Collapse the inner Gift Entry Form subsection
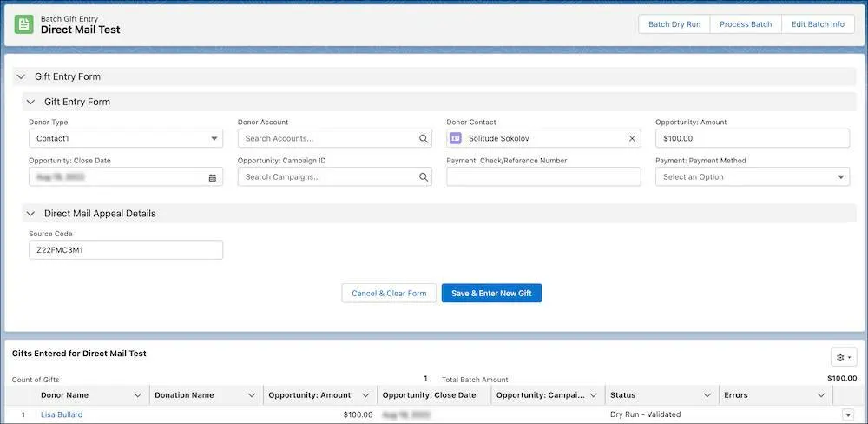The image size is (868, 424). pyautogui.click(x=31, y=102)
